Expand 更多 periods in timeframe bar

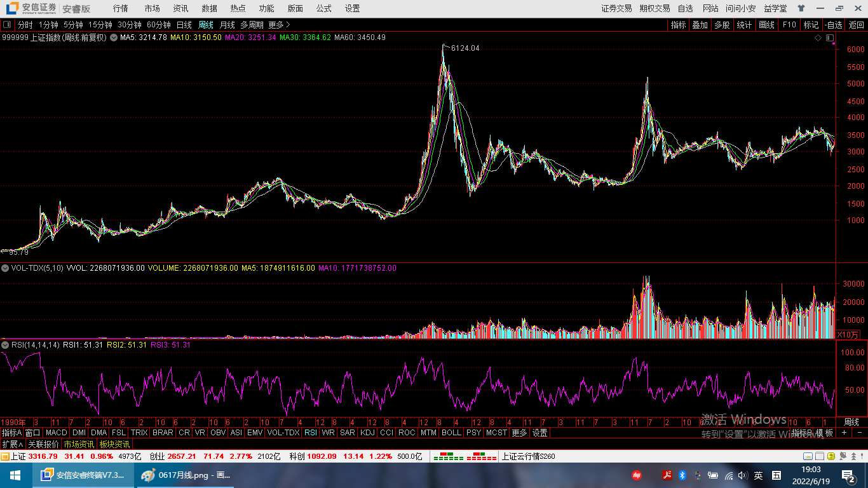tap(279, 25)
